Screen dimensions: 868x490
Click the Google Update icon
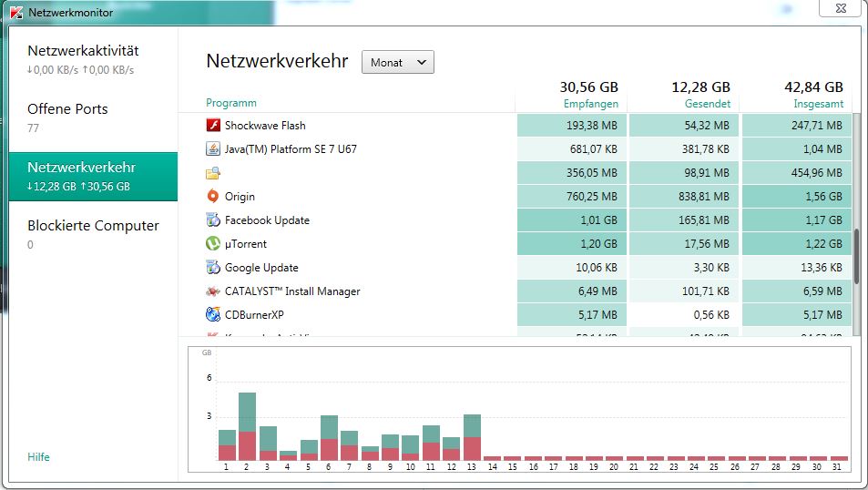[213, 268]
